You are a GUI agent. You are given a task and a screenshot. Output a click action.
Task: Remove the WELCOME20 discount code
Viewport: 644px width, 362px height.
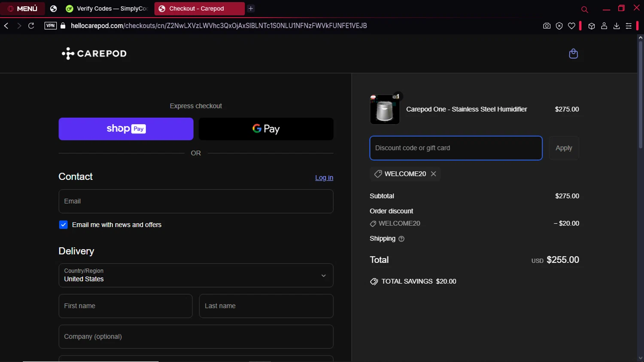tap(434, 174)
